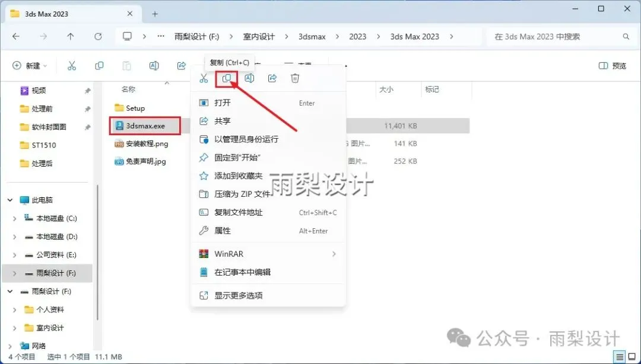Expand the 网络 tree node
This screenshot has width=641, height=364.
(x=10, y=346)
